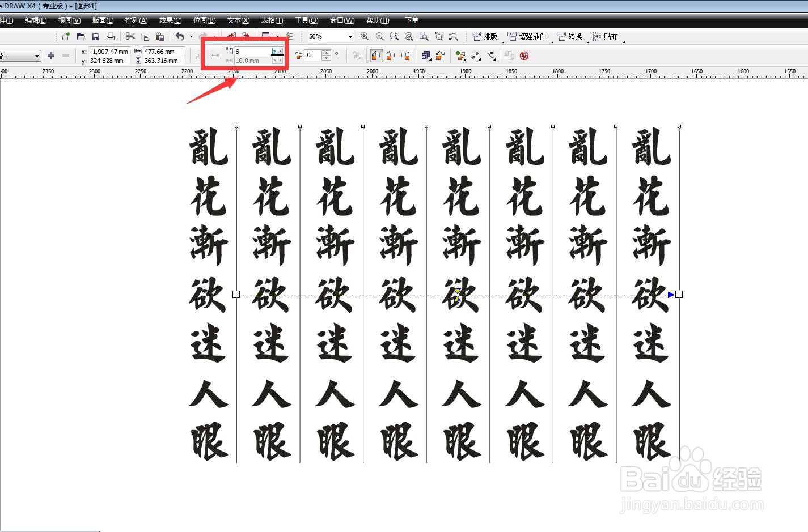
Task: Click the 增强插件 toolbar button
Action: click(527, 36)
